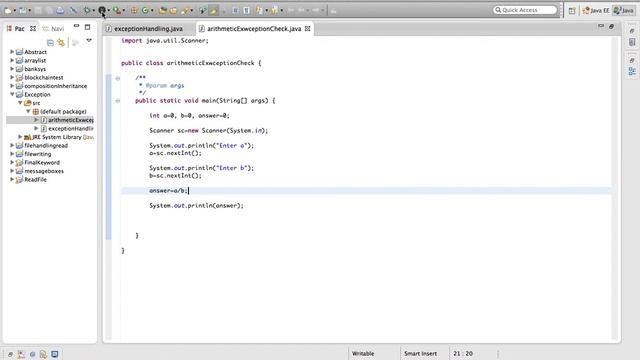Click the Smart Insert status entry
Image resolution: width=640 pixels, height=360 pixels.
point(420,353)
